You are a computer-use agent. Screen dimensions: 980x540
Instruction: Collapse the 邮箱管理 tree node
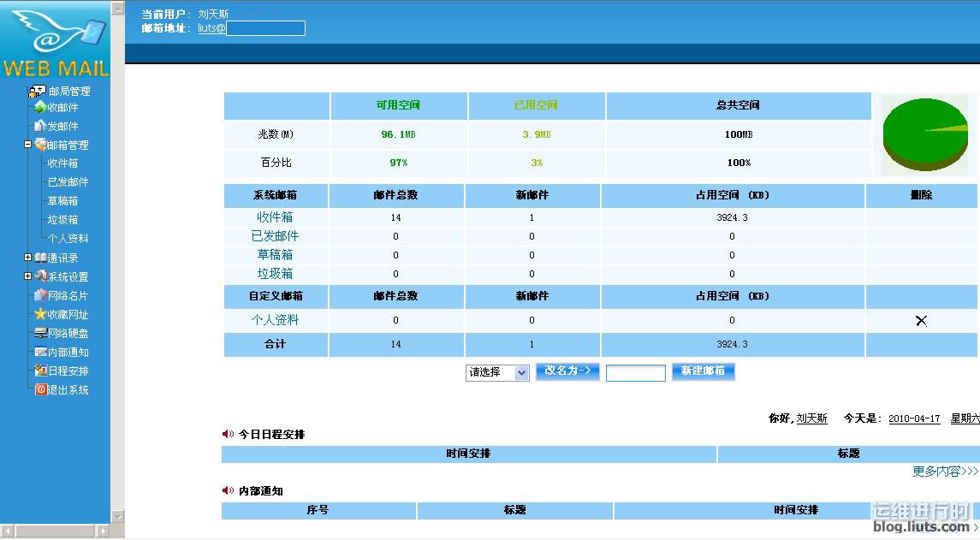pyautogui.click(x=28, y=145)
